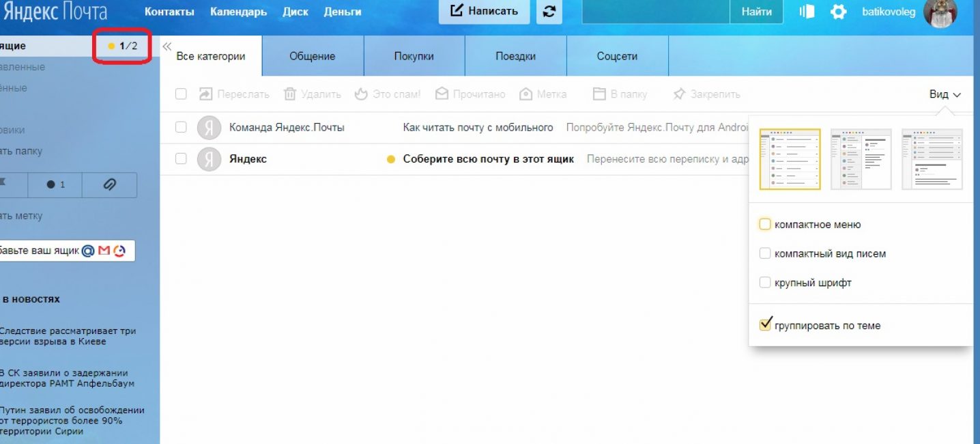Click the avatar of the Яндекс sender
Screen dimensions: 980x444
(209, 159)
